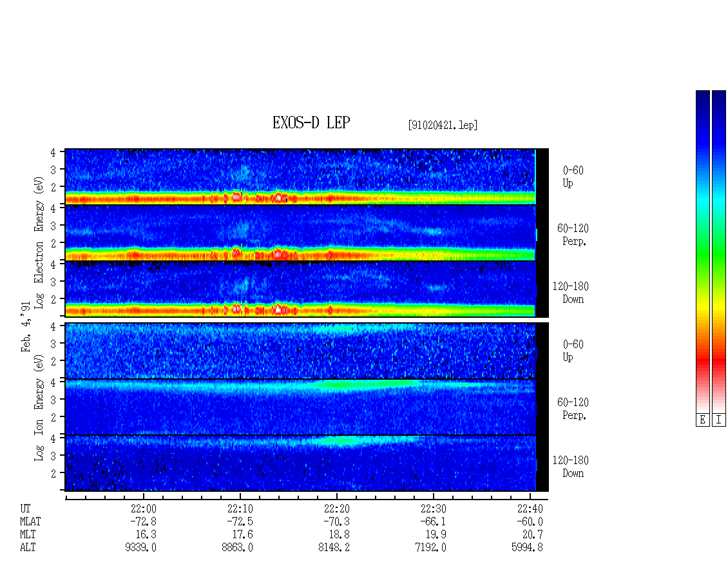Click the MLT value 17.6
Image resolution: width=728 pixels, height=564 pixels.
pos(242,535)
